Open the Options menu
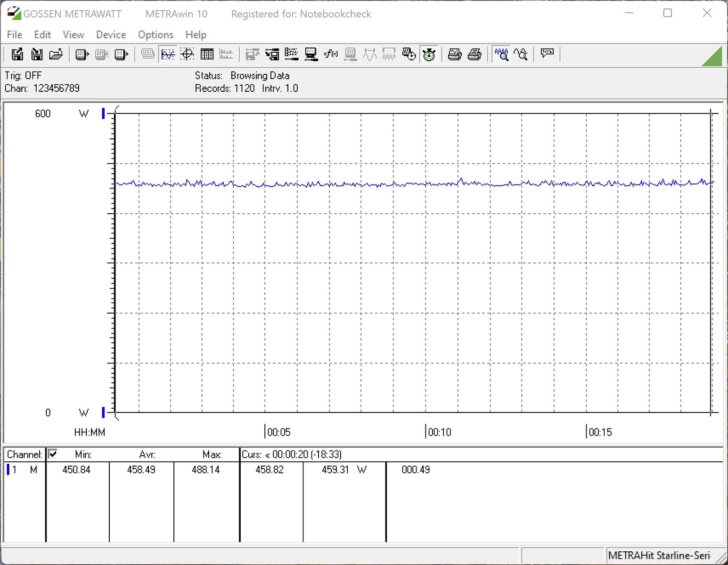This screenshot has height=565, width=728. [155, 35]
